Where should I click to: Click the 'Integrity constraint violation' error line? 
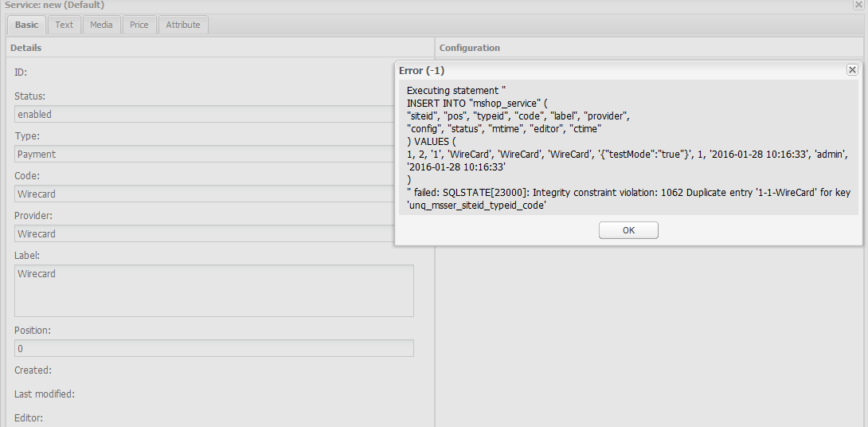pyautogui.click(x=628, y=192)
